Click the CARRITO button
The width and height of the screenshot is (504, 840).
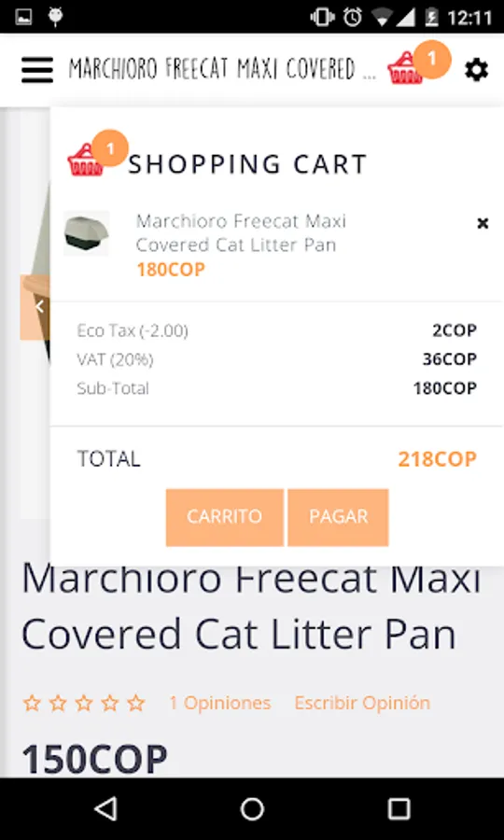(x=224, y=517)
